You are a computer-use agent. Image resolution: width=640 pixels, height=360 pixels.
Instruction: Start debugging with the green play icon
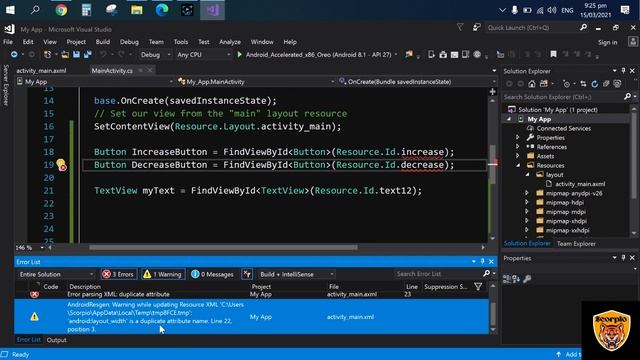240,54
